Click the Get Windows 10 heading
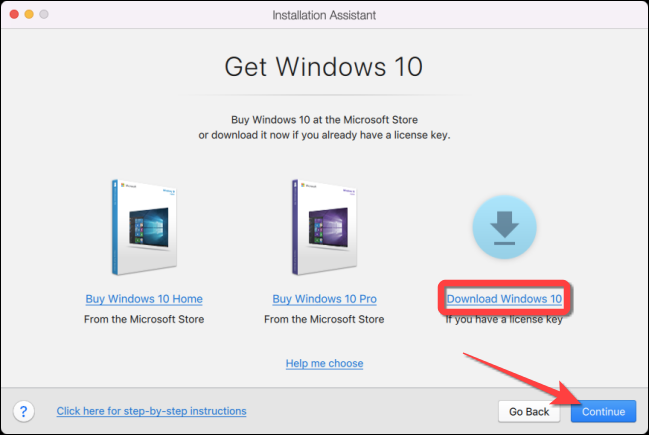This screenshot has height=435, width=649. coord(324,70)
